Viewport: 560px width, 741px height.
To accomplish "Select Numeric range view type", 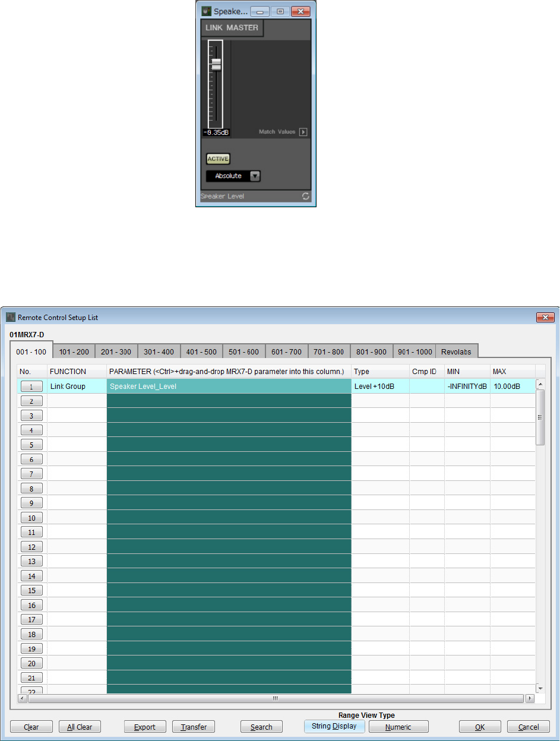I will [398, 727].
